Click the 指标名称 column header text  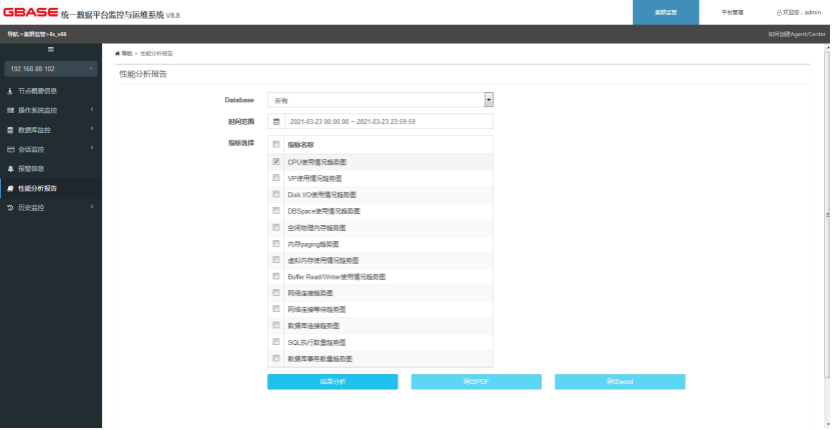[300, 144]
